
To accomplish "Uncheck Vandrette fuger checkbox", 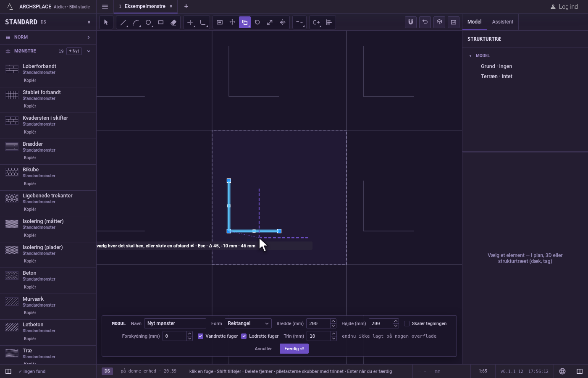I will click(200, 336).
